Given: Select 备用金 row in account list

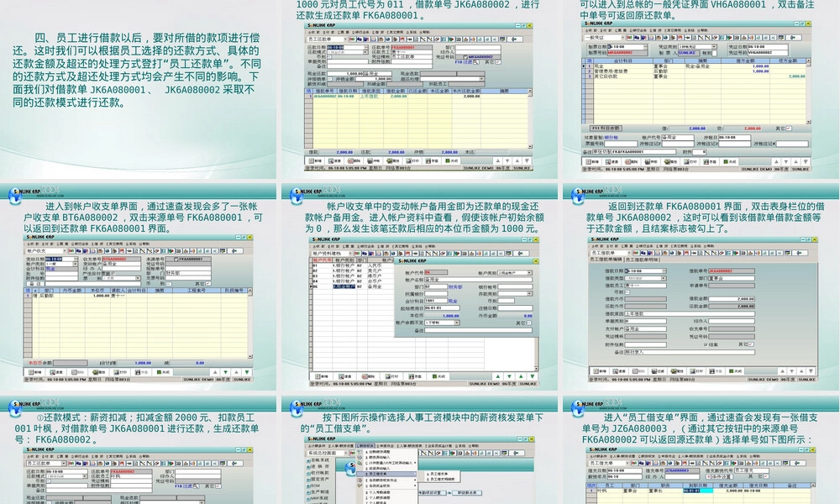Looking at the screenshot, I should pyautogui.click(x=351, y=286).
